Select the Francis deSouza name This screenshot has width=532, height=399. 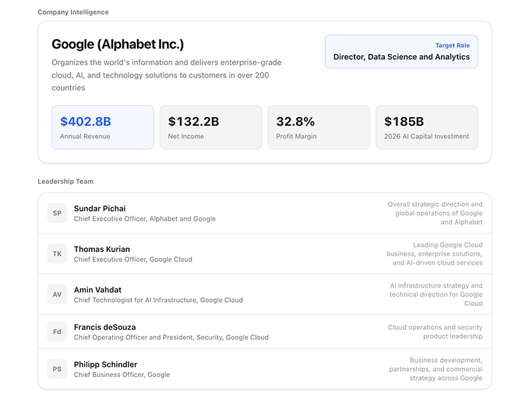coord(105,327)
